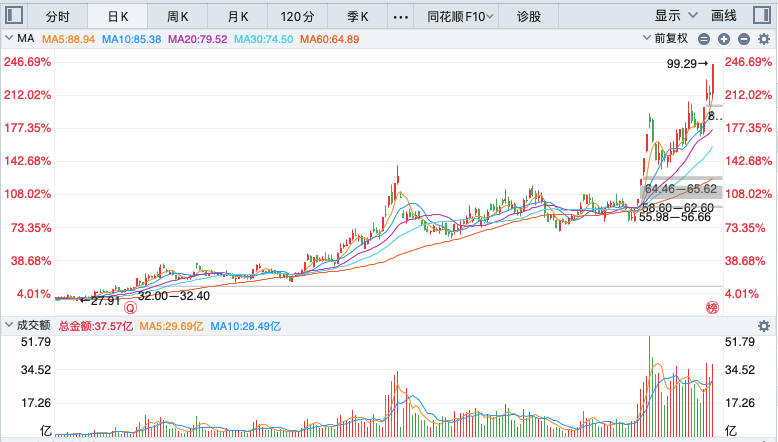Open the 前复权 adjustment dropdown

coord(665,39)
